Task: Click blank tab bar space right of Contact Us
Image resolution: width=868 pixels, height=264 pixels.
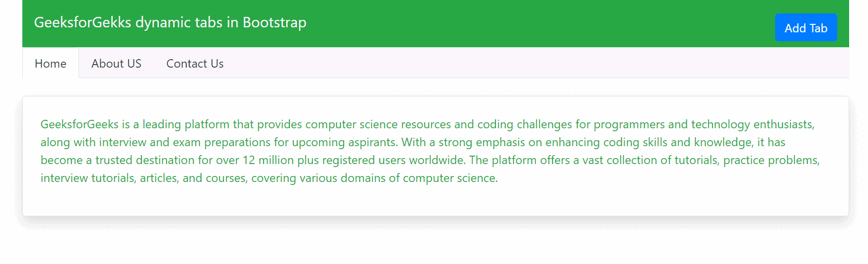Action: (497, 64)
